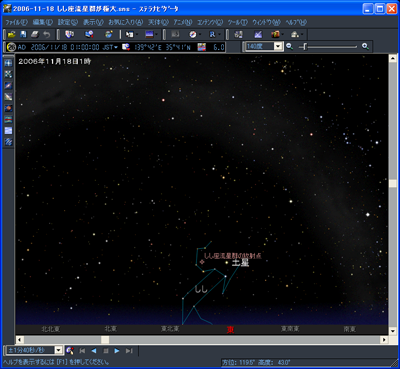Screen dimensions: 400x369
Task: Click the print icon in toolbar
Action: point(35,34)
